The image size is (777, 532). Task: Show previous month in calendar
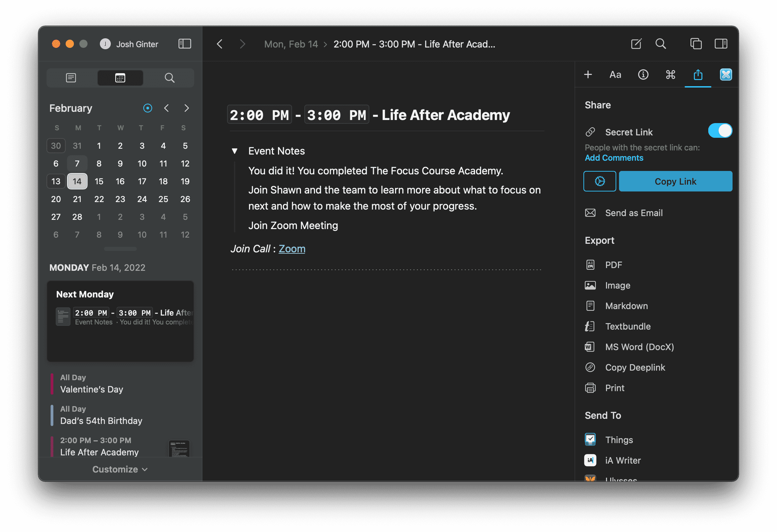click(x=167, y=108)
